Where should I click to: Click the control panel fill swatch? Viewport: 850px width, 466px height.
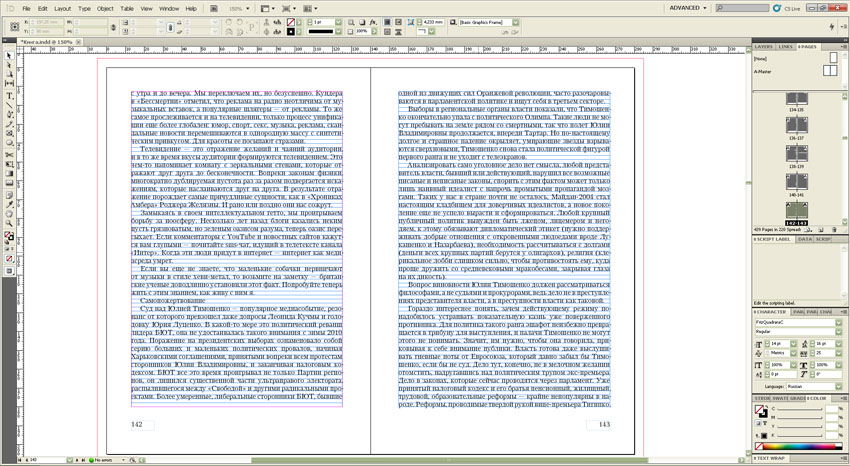pos(291,22)
